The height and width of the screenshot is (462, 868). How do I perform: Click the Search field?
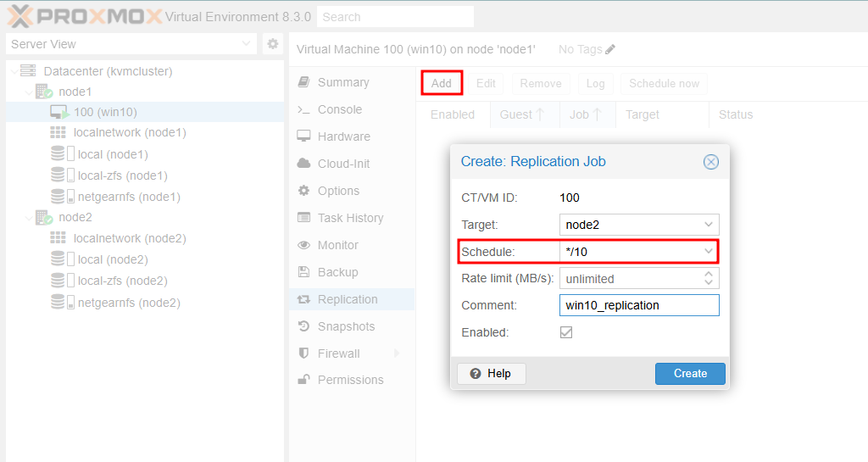[x=395, y=17]
